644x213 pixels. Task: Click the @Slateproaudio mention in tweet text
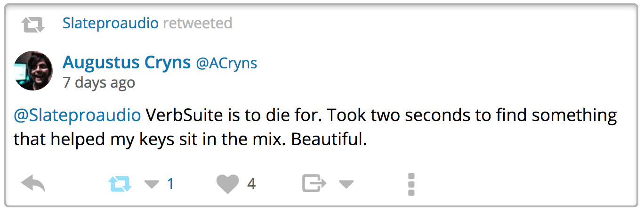(77, 115)
